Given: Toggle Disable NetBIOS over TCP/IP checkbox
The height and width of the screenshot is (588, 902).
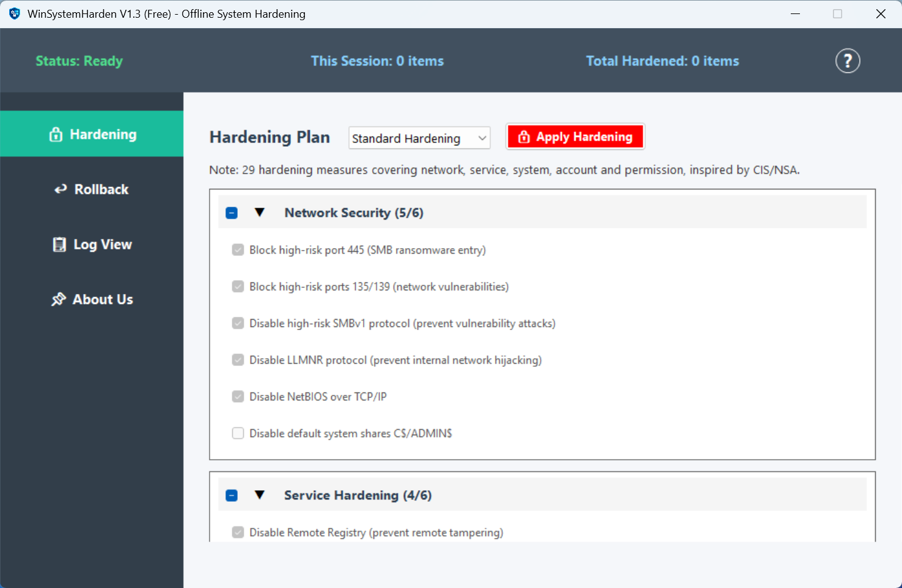Looking at the screenshot, I should pyautogui.click(x=238, y=397).
